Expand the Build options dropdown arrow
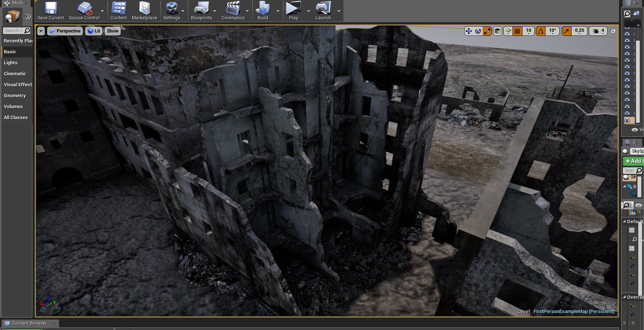This screenshot has height=330, width=644. click(x=278, y=11)
